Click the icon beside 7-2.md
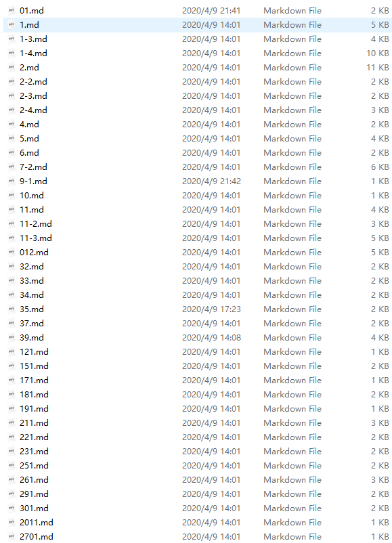 [12, 167]
